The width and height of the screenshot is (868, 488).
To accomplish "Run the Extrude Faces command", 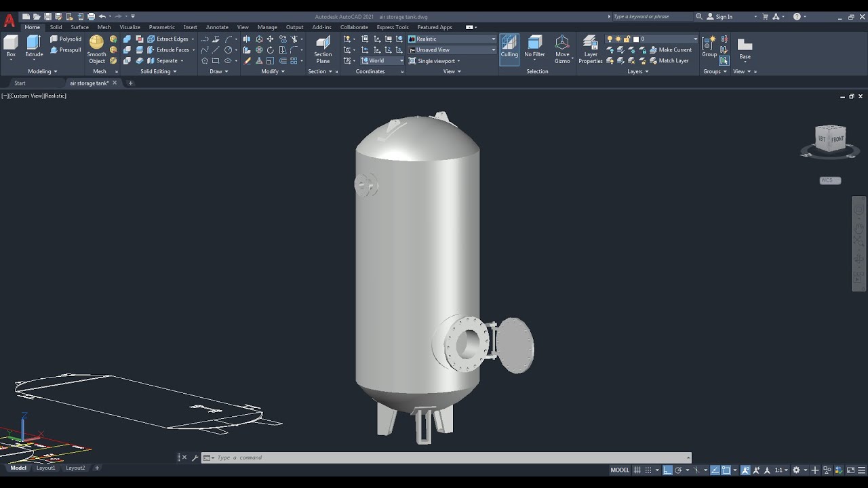I will pyautogui.click(x=169, y=50).
